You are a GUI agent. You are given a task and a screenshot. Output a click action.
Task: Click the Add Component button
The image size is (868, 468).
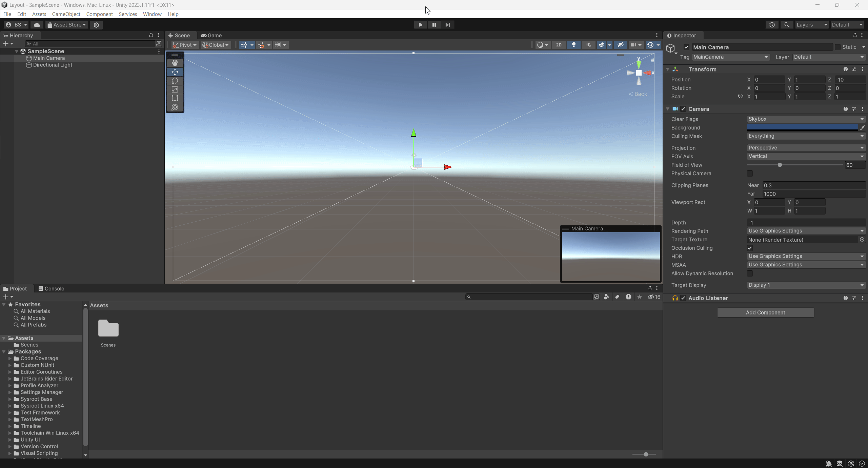(x=765, y=312)
